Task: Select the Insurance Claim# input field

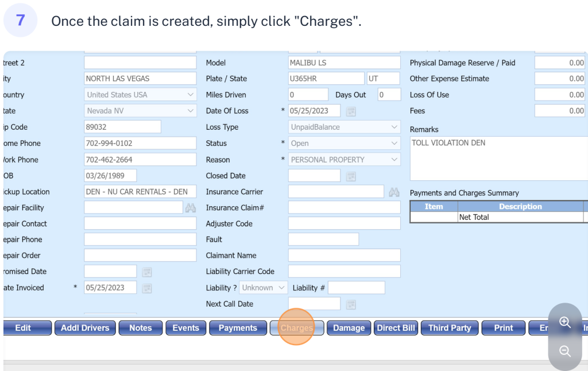Action: coord(344,208)
